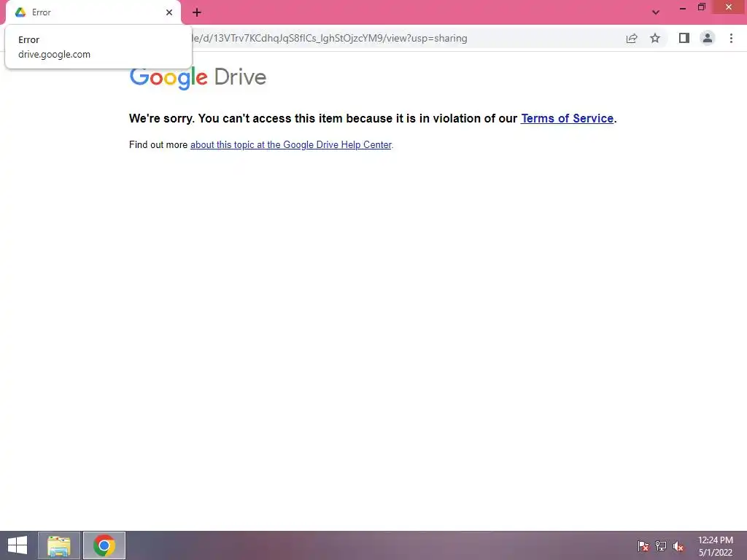Viewport: 747px width, 560px height.
Task: Click the Google Drive logo
Action: point(198,77)
